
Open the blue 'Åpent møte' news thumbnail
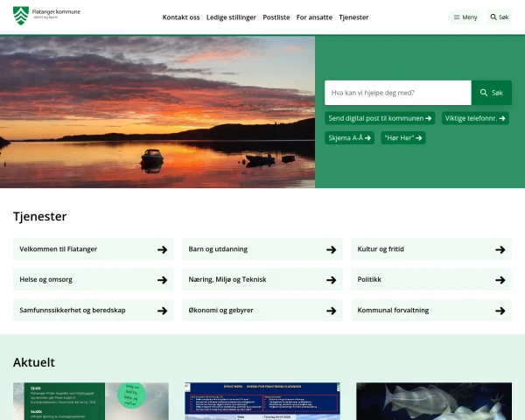pos(262,402)
